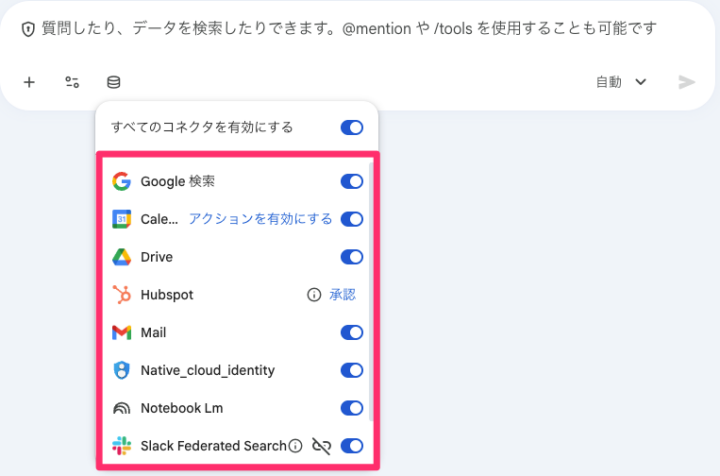Screen dimensions: 720x476
Task: Toggle すべてのコネクタを有効にする switch
Action: point(351,128)
